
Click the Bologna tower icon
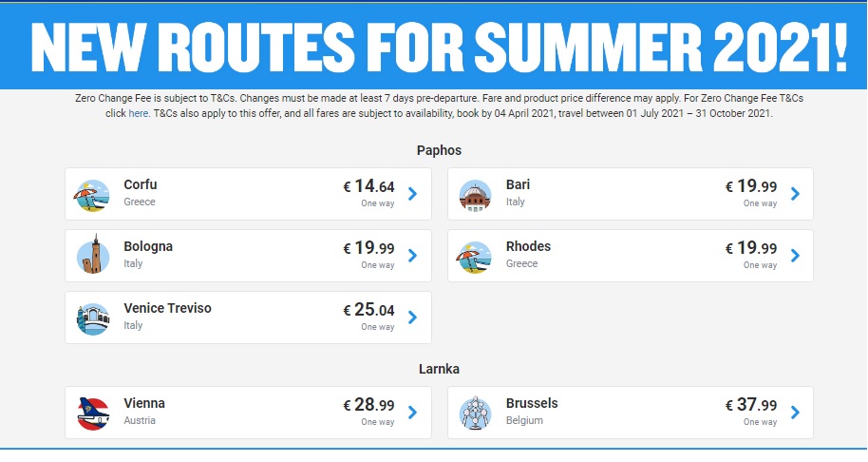pyautogui.click(x=92, y=255)
